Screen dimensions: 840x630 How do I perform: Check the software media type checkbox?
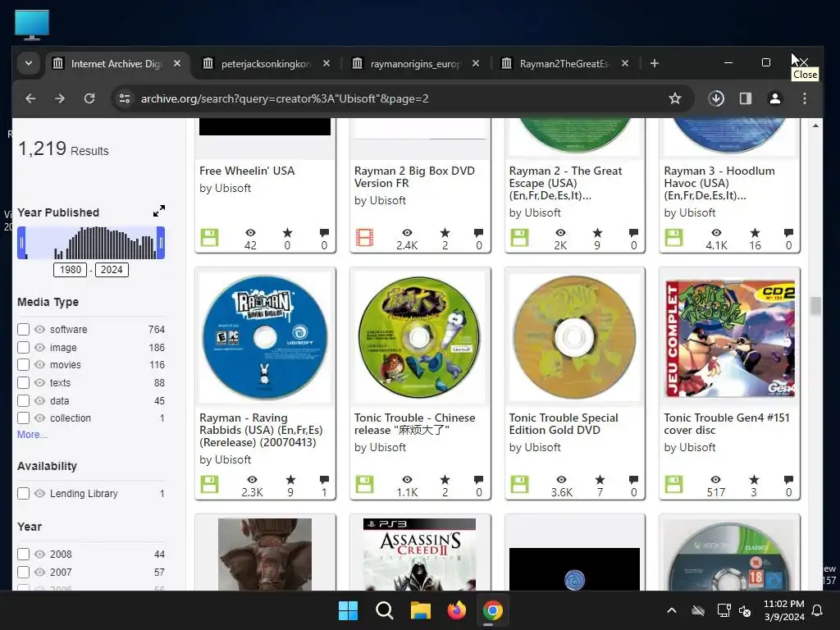(23, 329)
